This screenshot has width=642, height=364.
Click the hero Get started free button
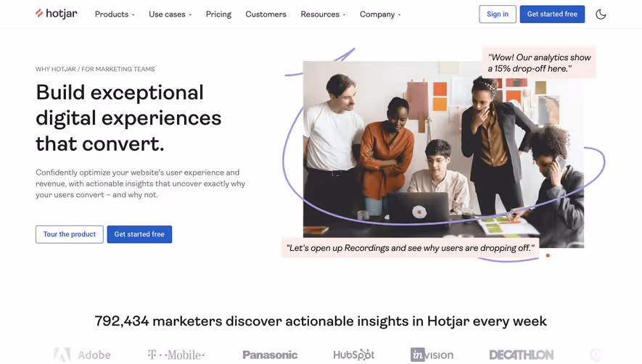[139, 234]
